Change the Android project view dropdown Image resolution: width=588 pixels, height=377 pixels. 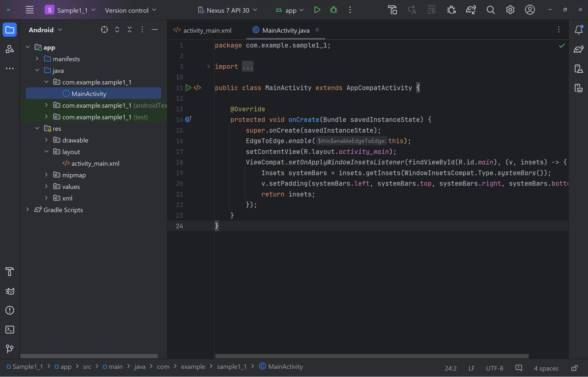(x=46, y=30)
